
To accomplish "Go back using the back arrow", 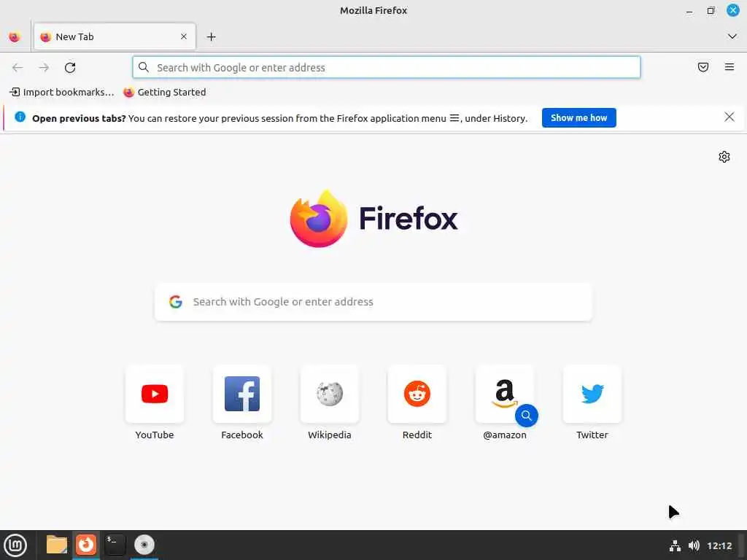I will [18, 68].
